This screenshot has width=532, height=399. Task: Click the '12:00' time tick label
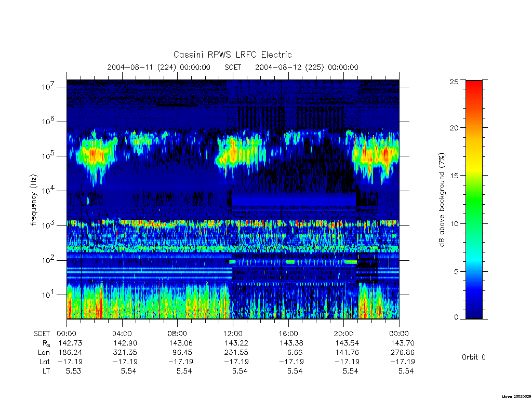233,334
